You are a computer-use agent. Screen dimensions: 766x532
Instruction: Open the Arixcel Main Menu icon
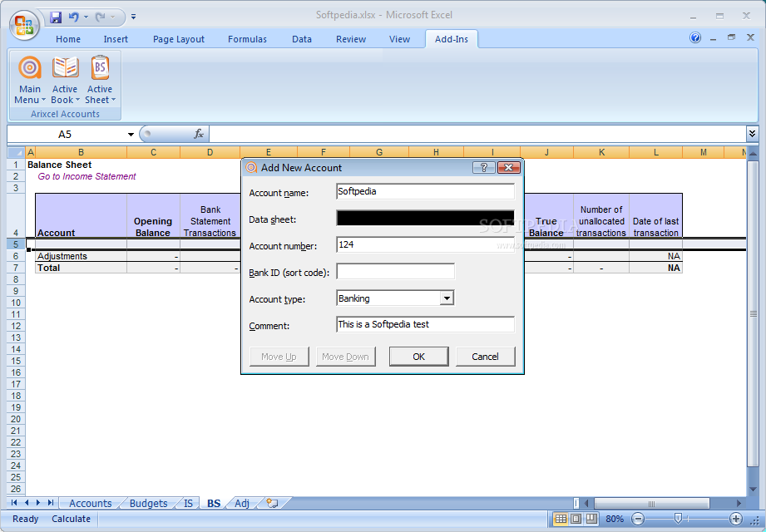pos(30,67)
